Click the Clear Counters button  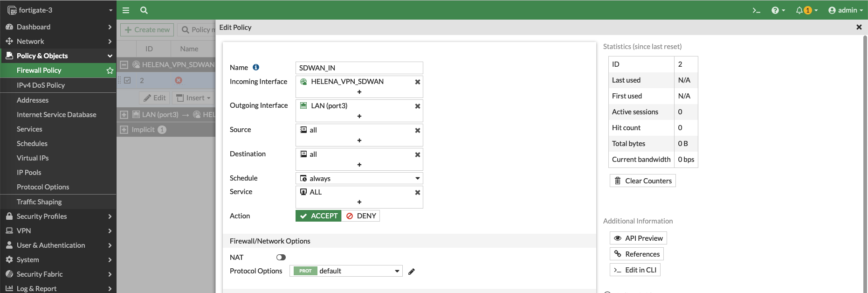(642, 181)
